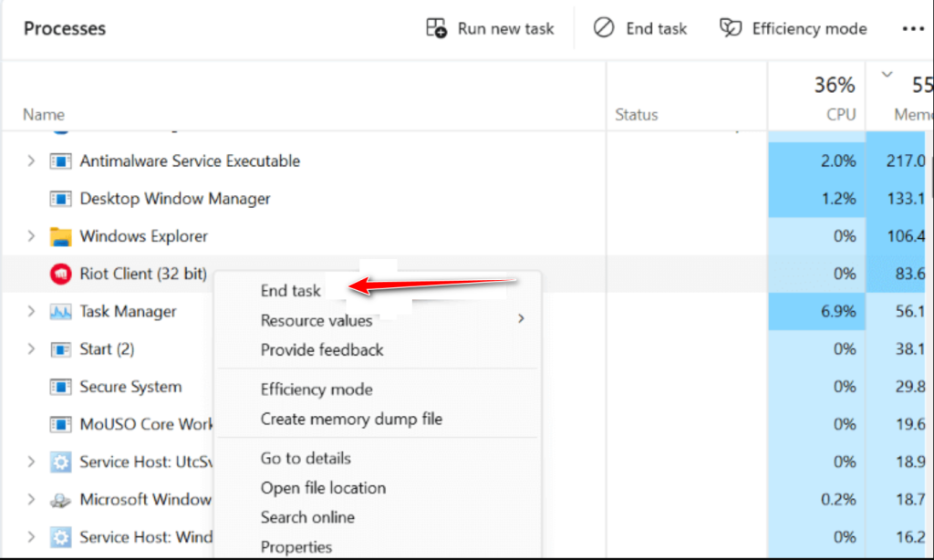This screenshot has width=934, height=560.
Task: Click the Antimalware Service Executable icon
Action: pos(60,161)
